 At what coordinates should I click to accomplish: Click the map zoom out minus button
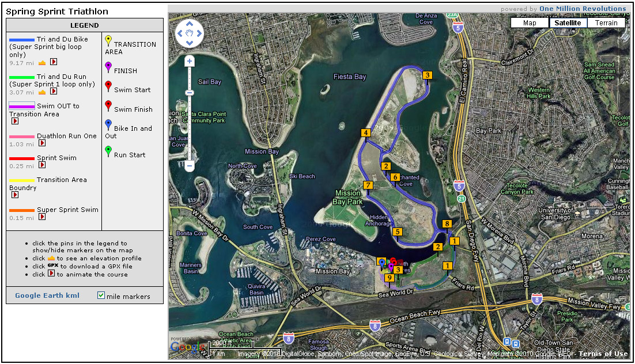[x=189, y=166]
